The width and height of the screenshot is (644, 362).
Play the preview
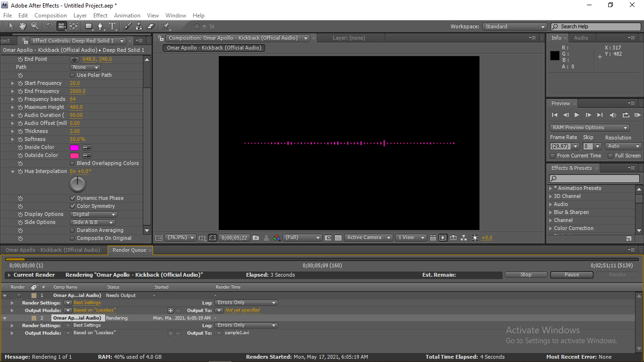coord(577,115)
